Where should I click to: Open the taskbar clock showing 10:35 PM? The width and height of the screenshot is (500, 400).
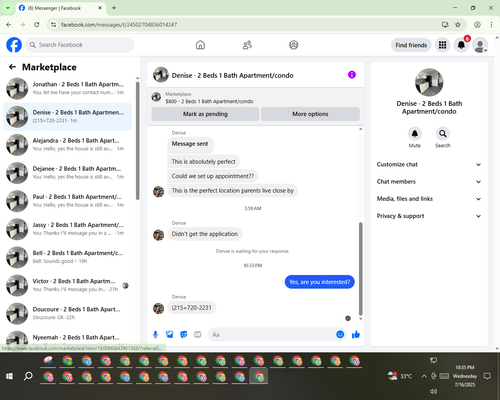[x=465, y=376]
